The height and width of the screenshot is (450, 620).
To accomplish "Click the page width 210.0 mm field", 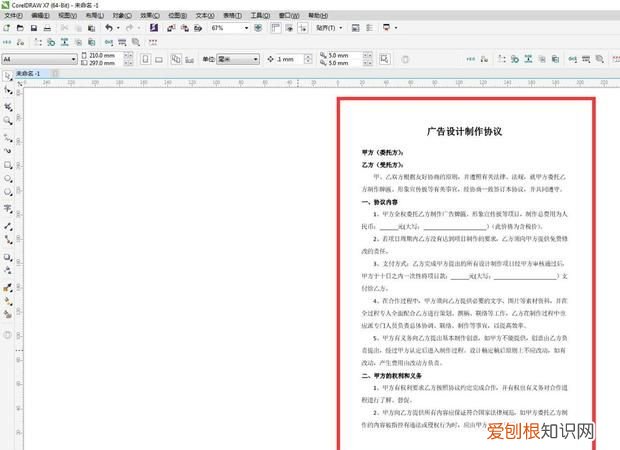I will [106, 55].
